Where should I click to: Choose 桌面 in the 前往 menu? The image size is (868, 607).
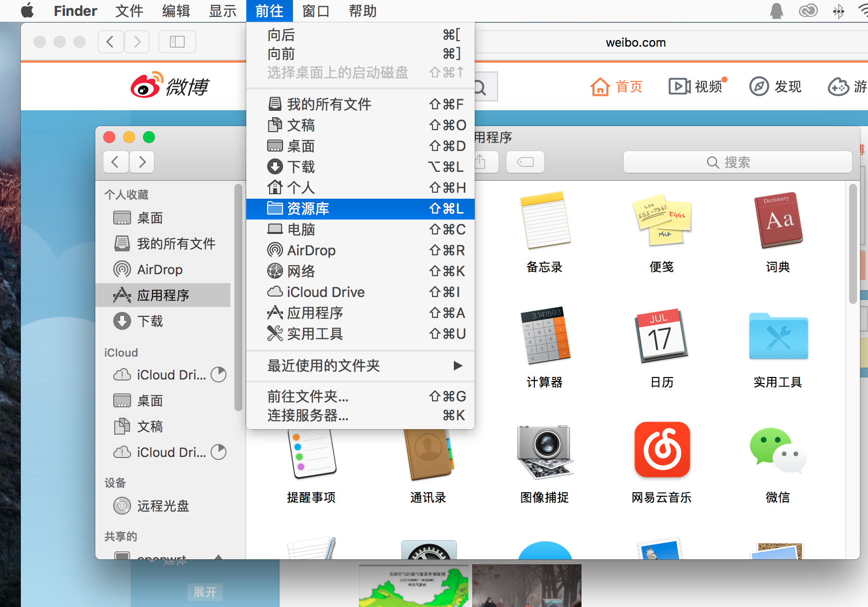[361, 146]
